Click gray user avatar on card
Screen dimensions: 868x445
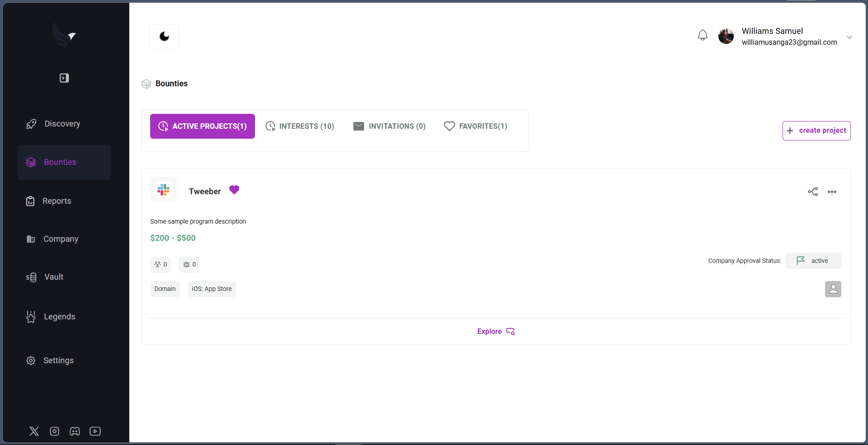[833, 289]
